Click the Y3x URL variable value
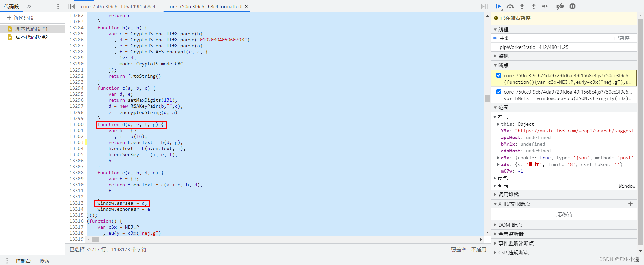 tap(576, 131)
